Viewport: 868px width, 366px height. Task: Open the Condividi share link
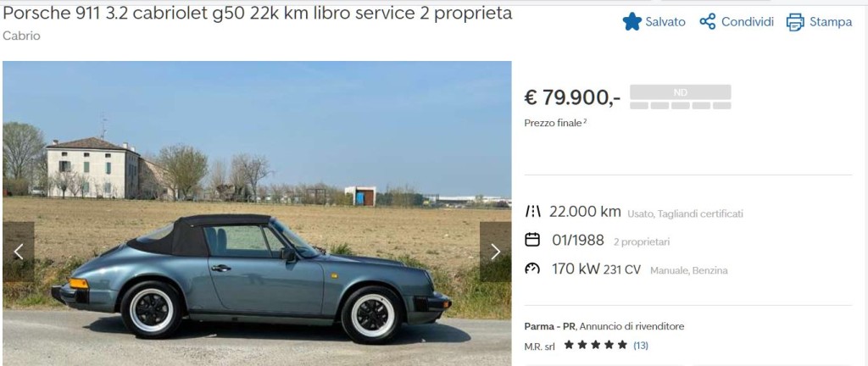pyautogui.click(x=748, y=22)
